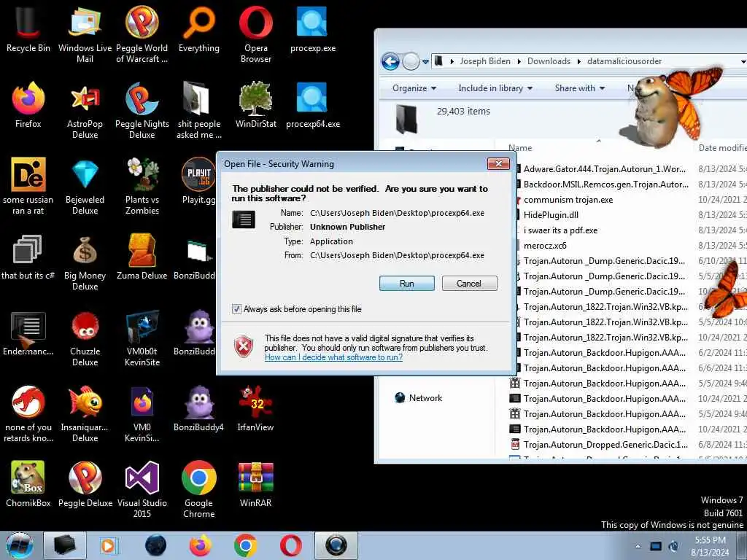Expand arrow after Joseph Biden breadcrumb
The image size is (747, 560).
pos(519,61)
